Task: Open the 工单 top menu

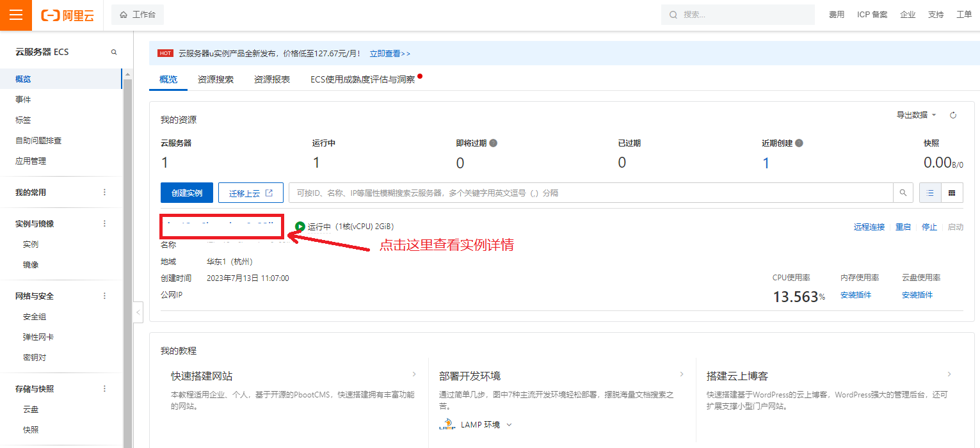Action: click(x=964, y=15)
